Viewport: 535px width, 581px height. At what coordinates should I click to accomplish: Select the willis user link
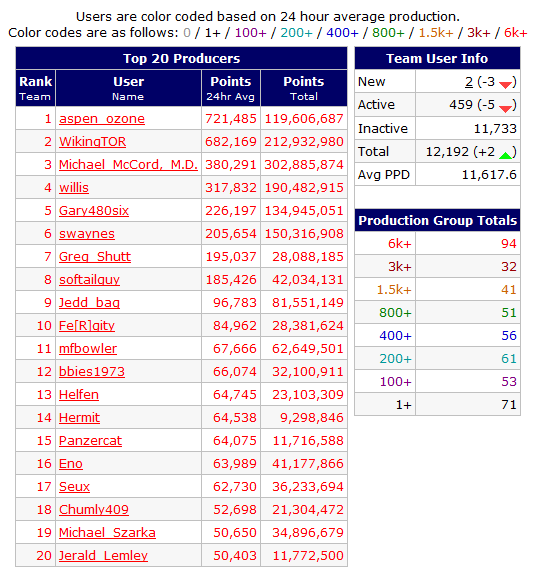(x=74, y=188)
